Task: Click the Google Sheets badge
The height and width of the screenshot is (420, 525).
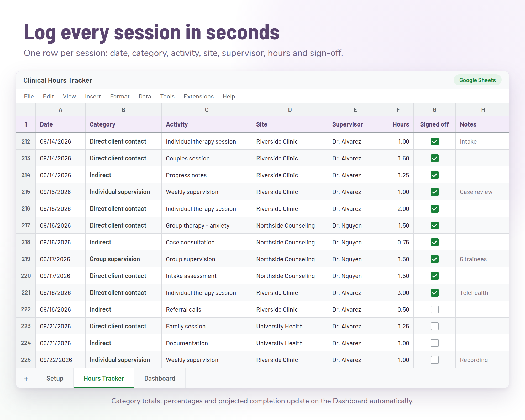Action: pyautogui.click(x=477, y=80)
